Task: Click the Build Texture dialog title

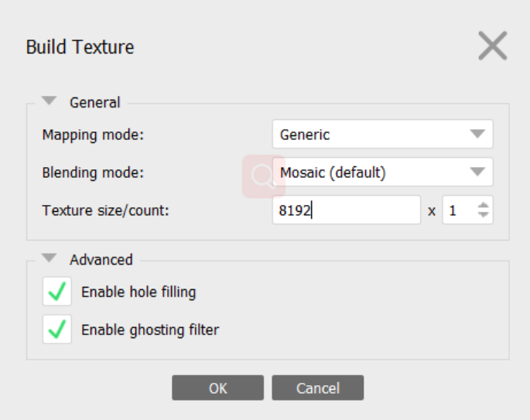Action: pyautogui.click(x=80, y=47)
